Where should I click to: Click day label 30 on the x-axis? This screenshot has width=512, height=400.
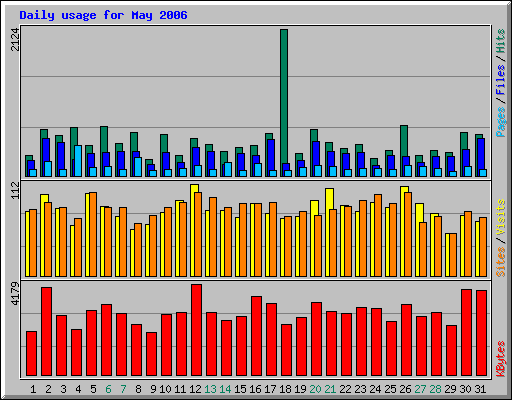(x=465, y=389)
